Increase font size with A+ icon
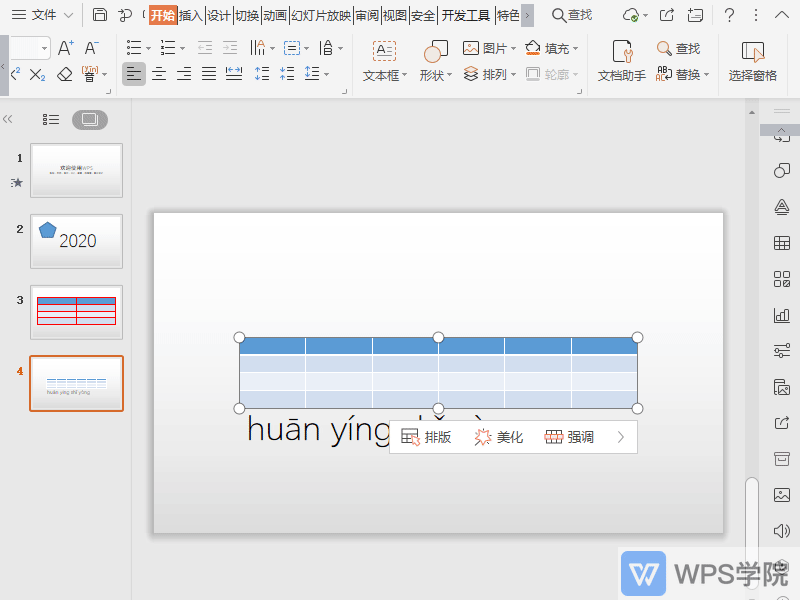The image size is (800, 600). click(65, 48)
